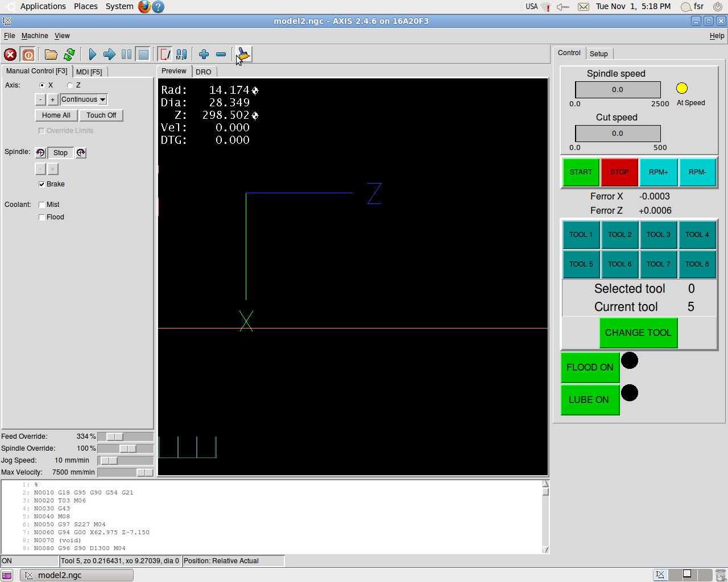728x582 pixels.
Task: Click the TOOL 3 button
Action: 658,235
